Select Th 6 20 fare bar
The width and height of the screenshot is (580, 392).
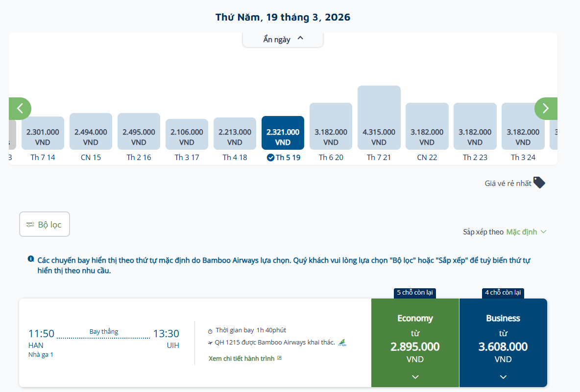[x=331, y=126]
